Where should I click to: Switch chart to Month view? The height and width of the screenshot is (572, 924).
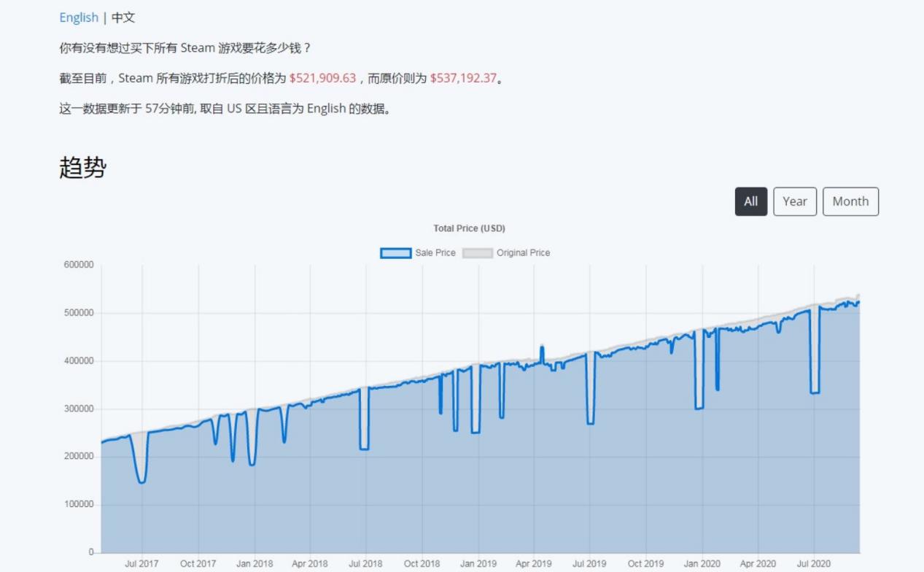coord(850,201)
